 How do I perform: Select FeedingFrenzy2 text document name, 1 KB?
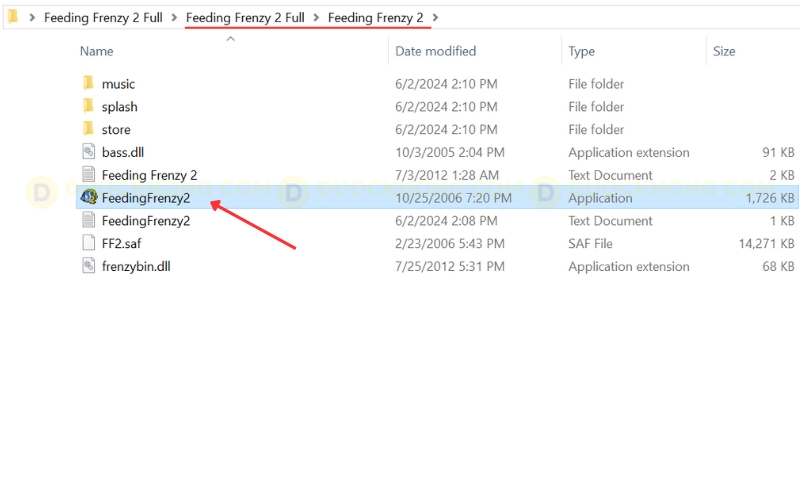(146, 221)
